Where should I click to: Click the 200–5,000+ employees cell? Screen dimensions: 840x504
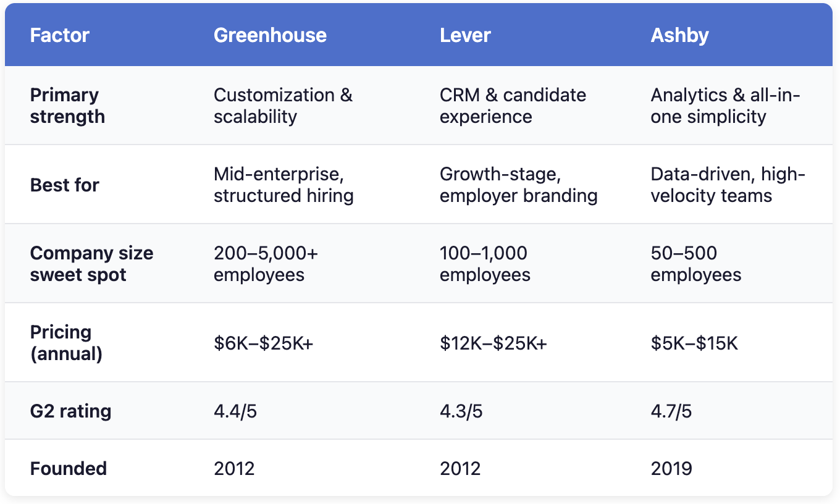[x=266, y=264]
